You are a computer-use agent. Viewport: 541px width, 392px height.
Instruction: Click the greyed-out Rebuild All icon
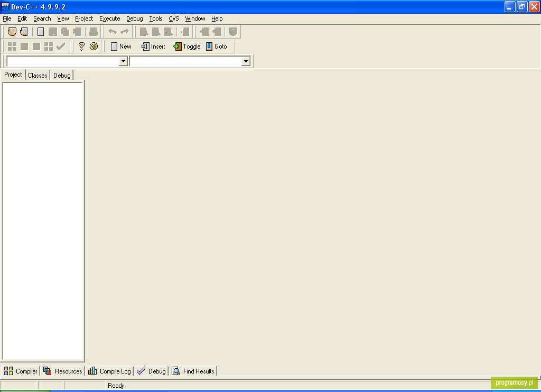[49, 46]
